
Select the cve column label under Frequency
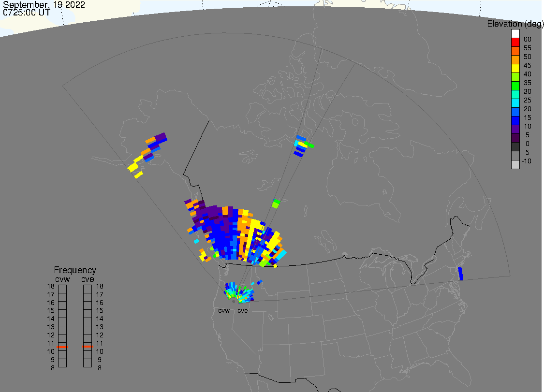(x=88, y=279)
